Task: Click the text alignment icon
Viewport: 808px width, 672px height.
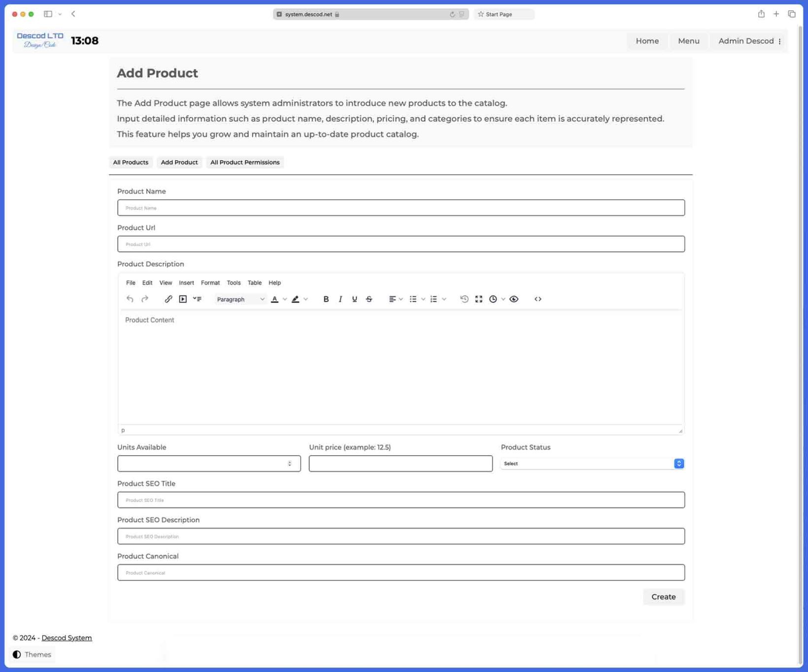Action: coord(392,299)
